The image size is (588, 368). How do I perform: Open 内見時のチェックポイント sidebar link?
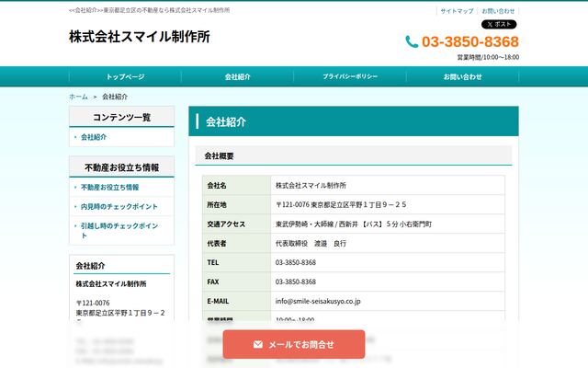point(119,206)
